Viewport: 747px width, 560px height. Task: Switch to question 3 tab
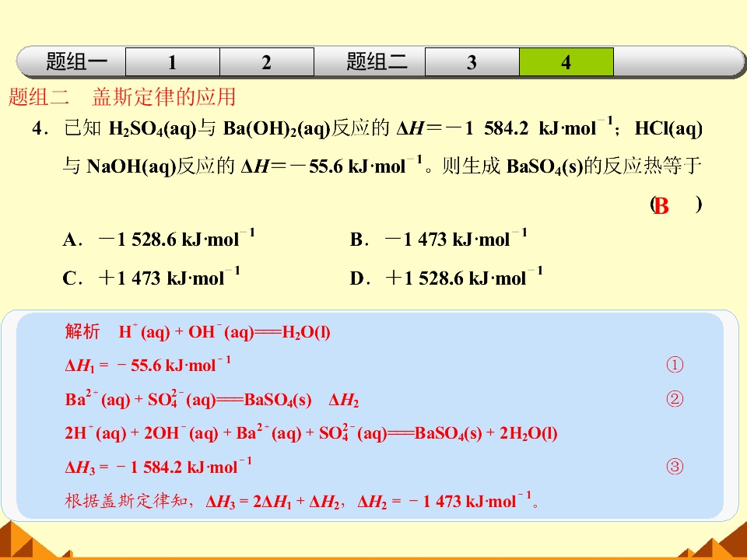(472, 62)
